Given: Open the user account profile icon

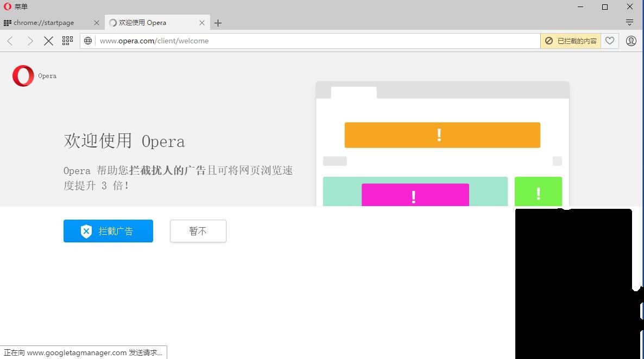Looking at the screenshot, I should (x=630, y=41).
